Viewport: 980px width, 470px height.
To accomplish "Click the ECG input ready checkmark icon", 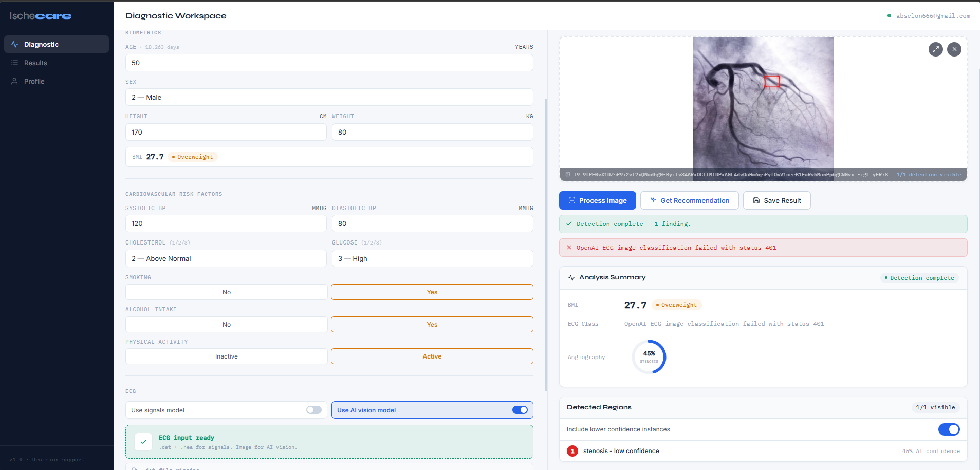I will tap(143, 442).
